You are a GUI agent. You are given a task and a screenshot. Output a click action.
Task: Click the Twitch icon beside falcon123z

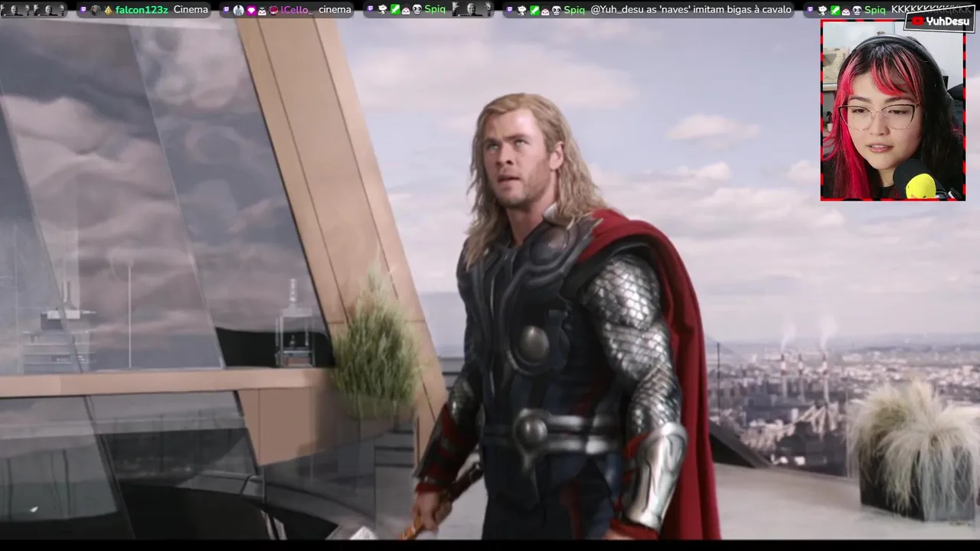pyautogui.click(x=83, y=9)
